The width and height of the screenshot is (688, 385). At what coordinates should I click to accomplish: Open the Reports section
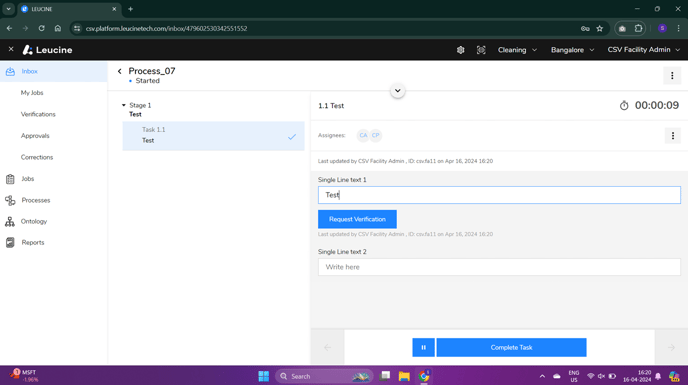point(33,243)
